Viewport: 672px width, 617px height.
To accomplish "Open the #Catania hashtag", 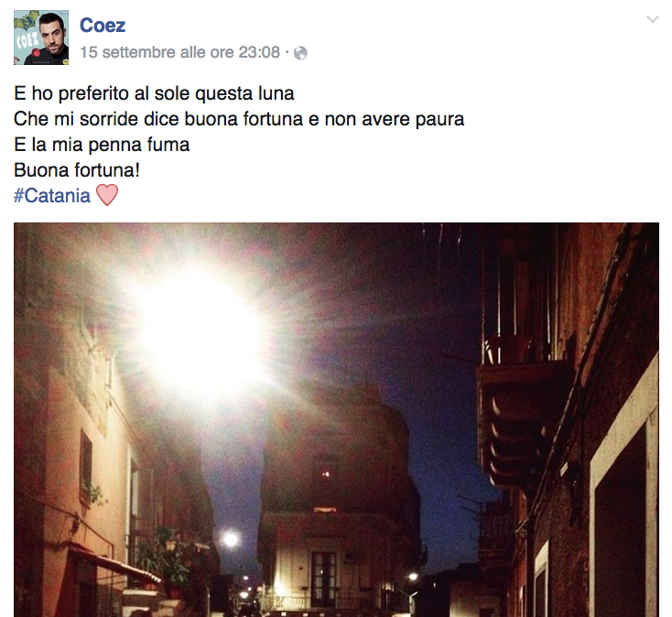I will pos(52,196).
